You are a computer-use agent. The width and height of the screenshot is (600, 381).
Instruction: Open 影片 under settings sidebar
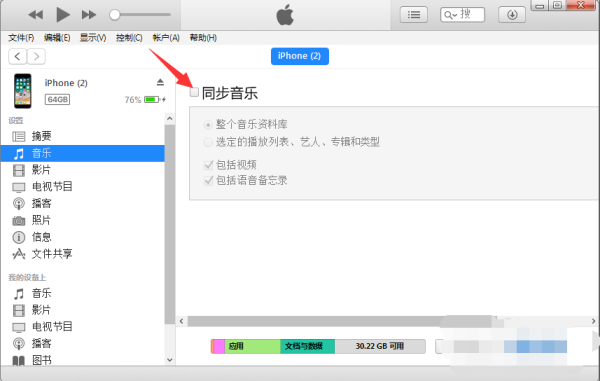pyautogui.click(x=83, y=170)
